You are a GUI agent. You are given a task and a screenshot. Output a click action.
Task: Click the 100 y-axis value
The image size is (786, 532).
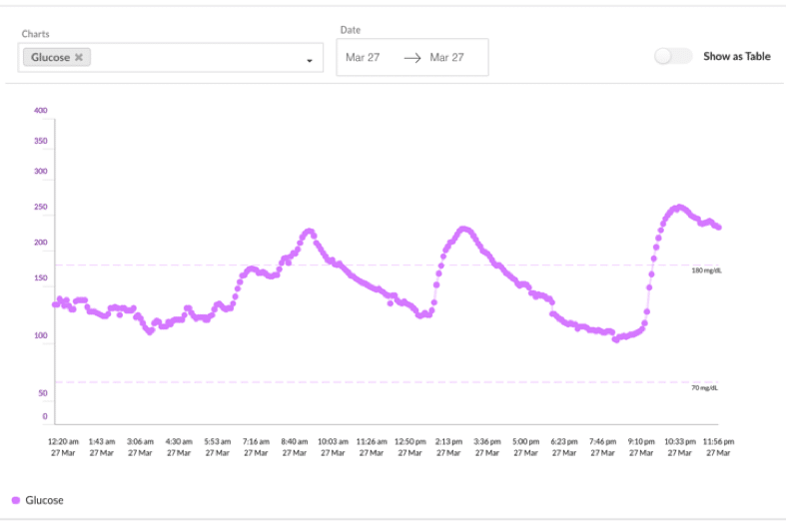tap(41, 335)
